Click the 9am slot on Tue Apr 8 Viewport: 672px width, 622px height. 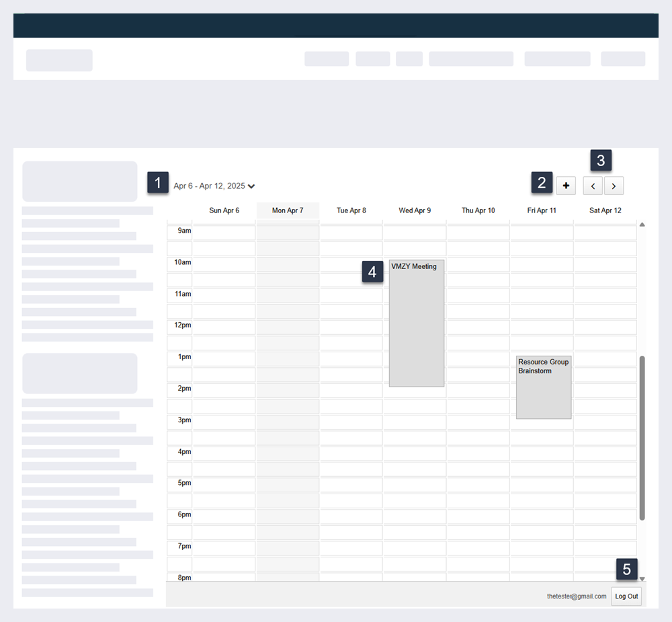(351, 232)
